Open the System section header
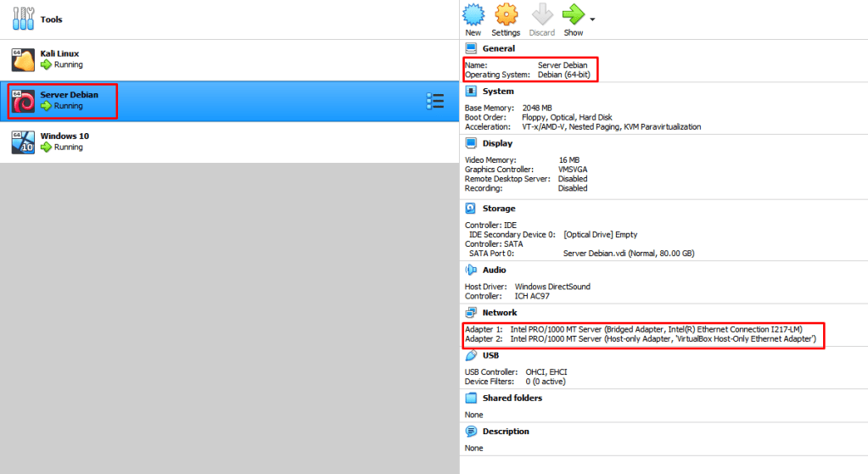The image size is (868, 474). tap(498, 91)
